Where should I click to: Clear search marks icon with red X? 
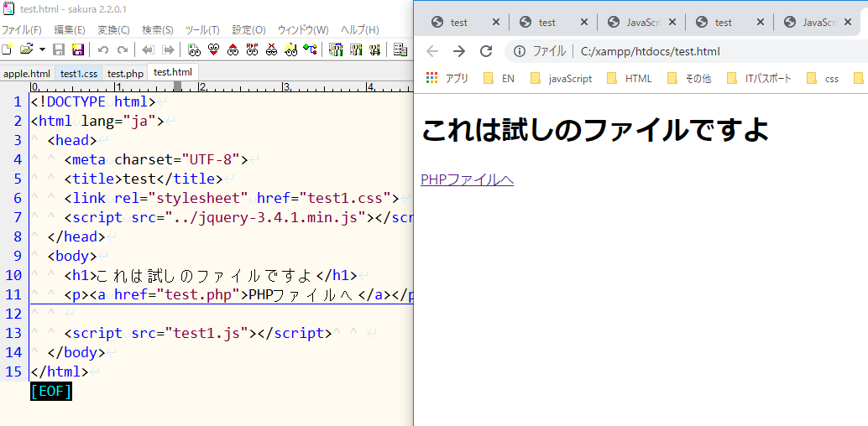[x=271, y=49]
